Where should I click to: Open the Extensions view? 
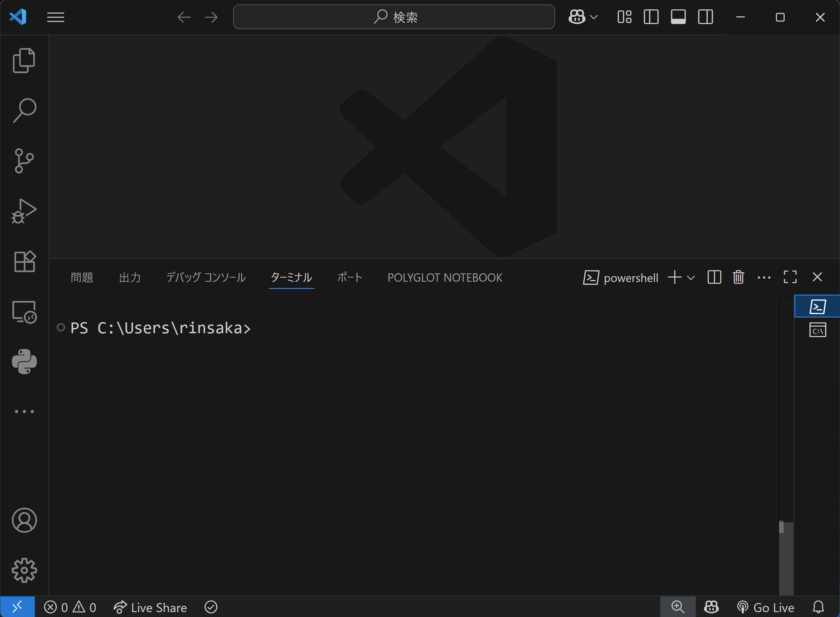click(24, 261)
